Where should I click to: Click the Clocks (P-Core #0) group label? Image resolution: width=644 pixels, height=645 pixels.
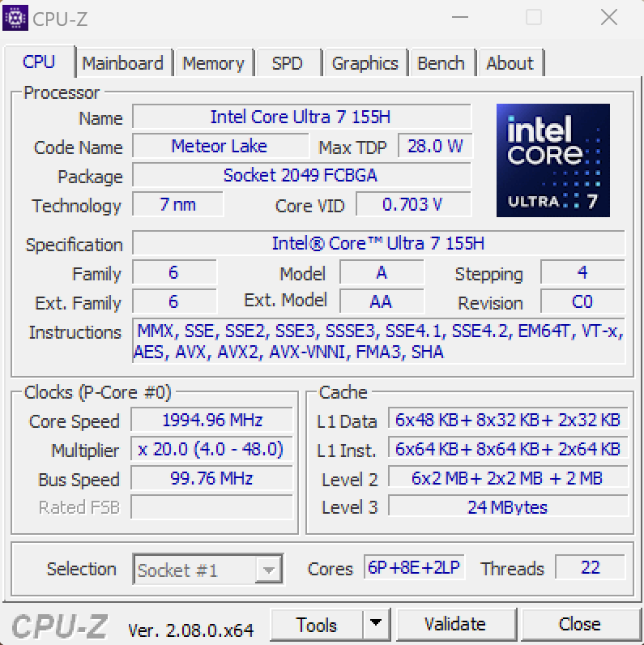[97, 392]
